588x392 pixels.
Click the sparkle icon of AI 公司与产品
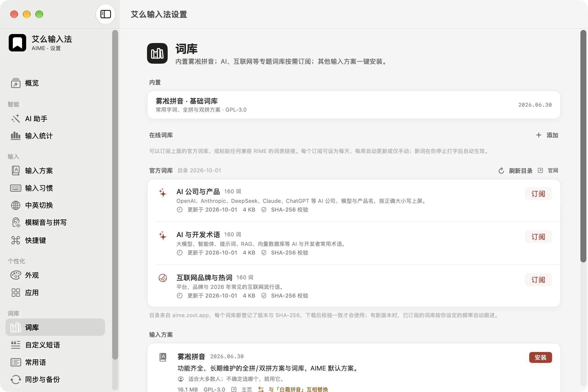coord(163,192)
